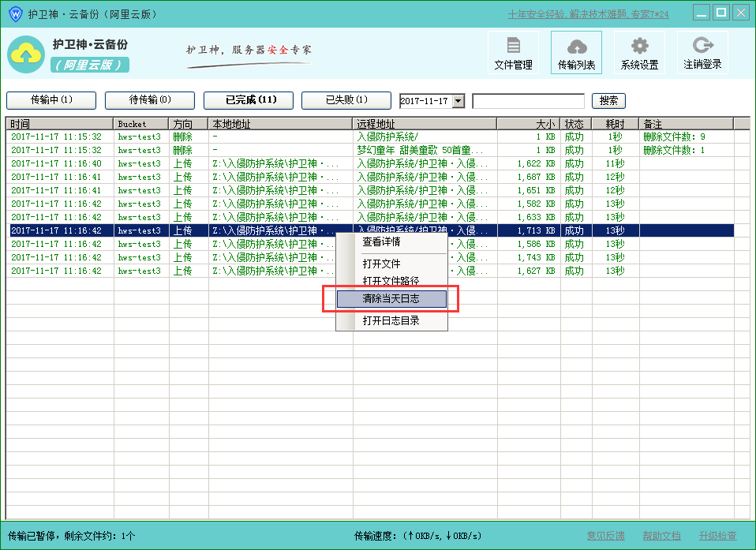Choose 查看详情 from context menu
Viewport: 756px width, 550px height.
(x=391, y=242)
